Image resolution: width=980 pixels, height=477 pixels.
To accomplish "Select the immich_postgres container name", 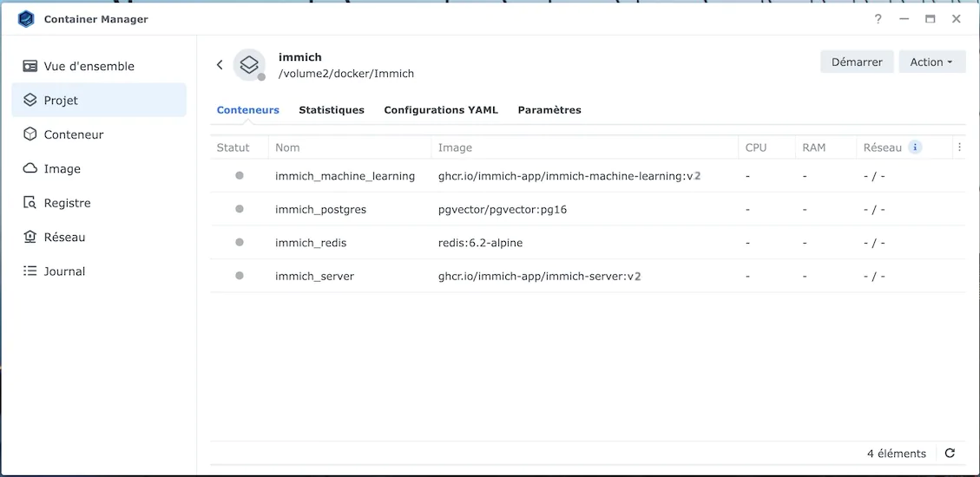I will 320,209.
